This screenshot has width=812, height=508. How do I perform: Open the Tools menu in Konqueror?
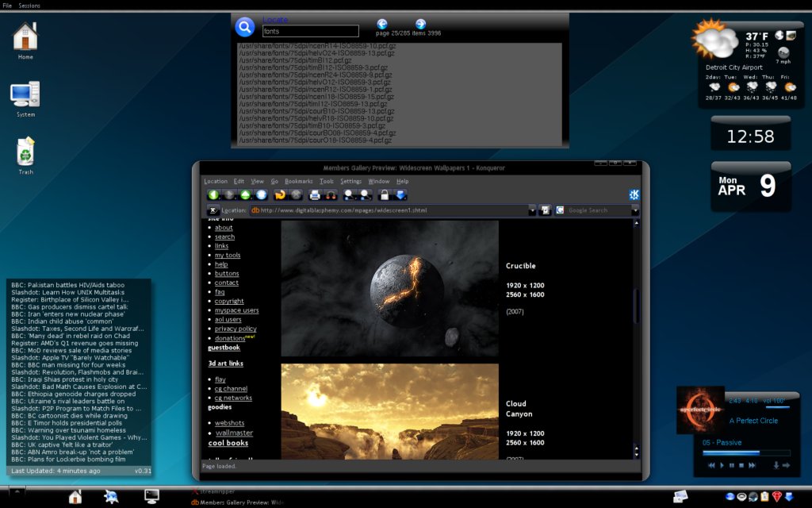326,182
